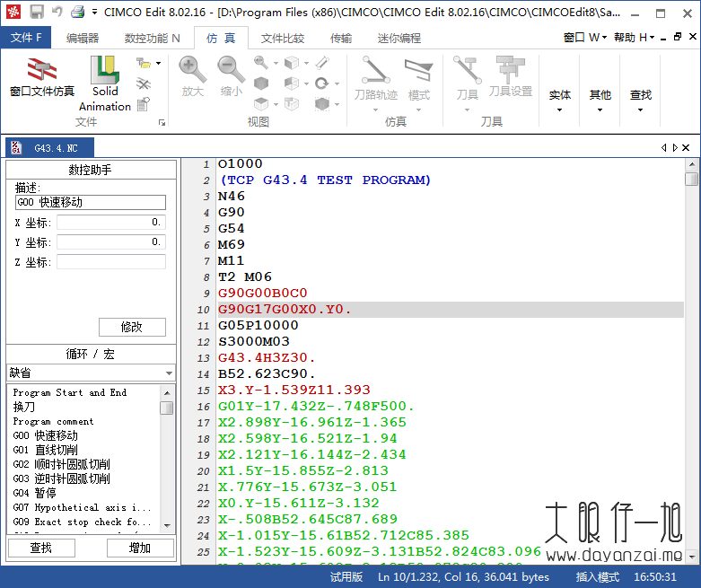Switch to the 文件比较 tab
Viewport: 701px width, 588px height.
[283, 38]
